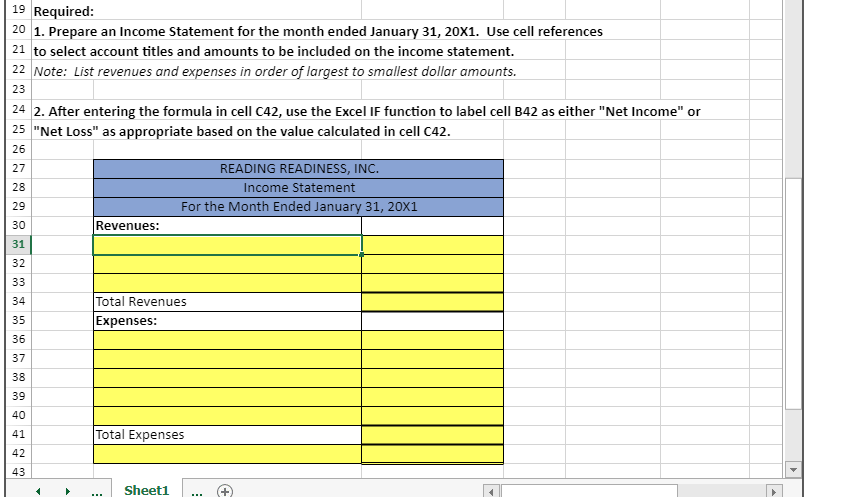Go to next sheet with right arrow
Image resolution: width=848 pixels, height=497 pixels.
(68, 491)
